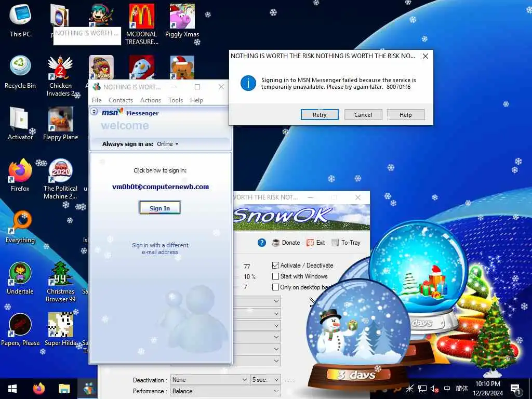Open File Explorer from the taskbar
The width and height of the screenshot is (532, 399).
pos(64,389)
